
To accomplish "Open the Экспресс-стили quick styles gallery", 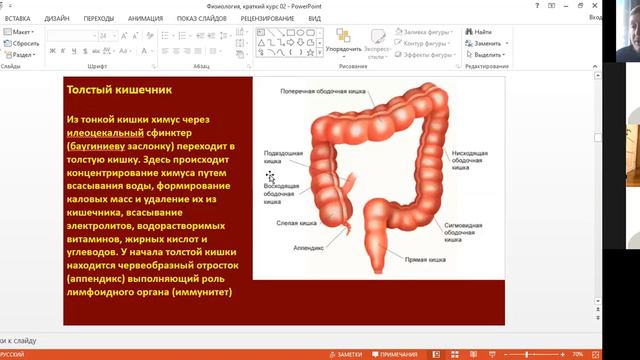I will click(x=378, y=43).
